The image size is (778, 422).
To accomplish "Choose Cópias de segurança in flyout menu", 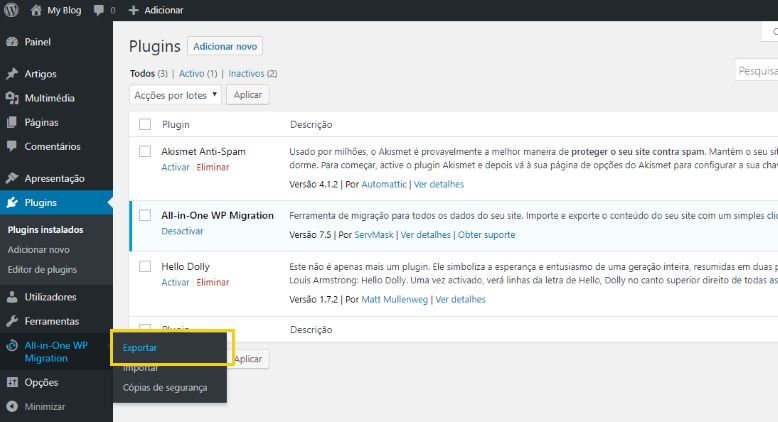I will point(165,388).
